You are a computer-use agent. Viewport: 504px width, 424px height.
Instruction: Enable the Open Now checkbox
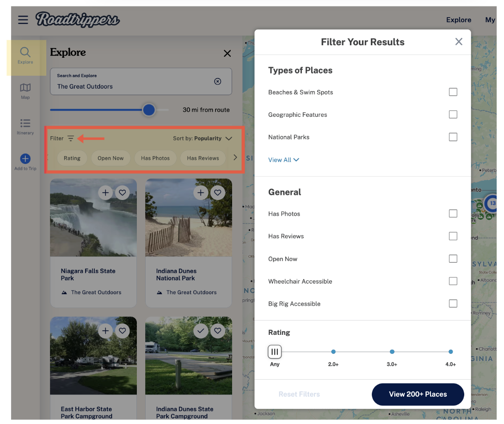tap(453, 259)
